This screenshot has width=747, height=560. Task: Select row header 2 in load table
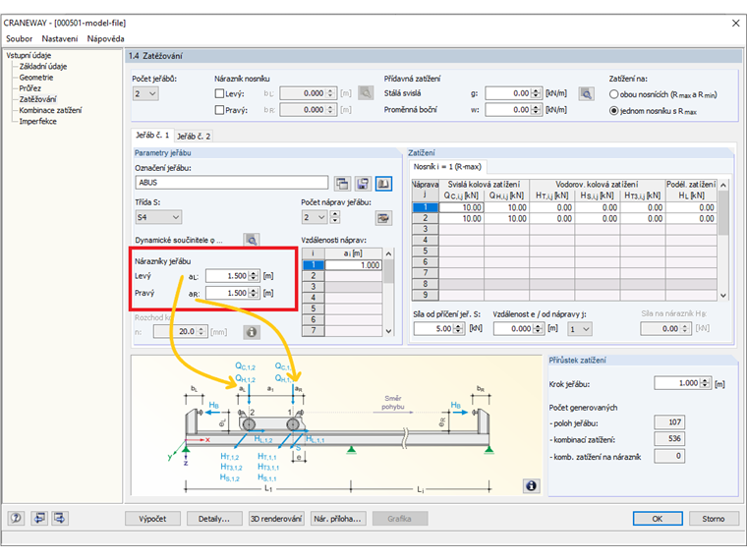tap(425, 218)
